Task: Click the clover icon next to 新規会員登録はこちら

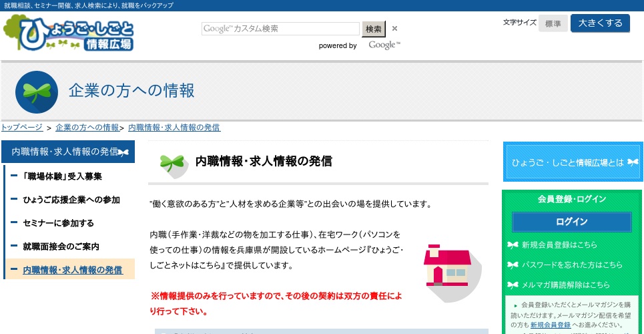Action: (x=513, y=244)
